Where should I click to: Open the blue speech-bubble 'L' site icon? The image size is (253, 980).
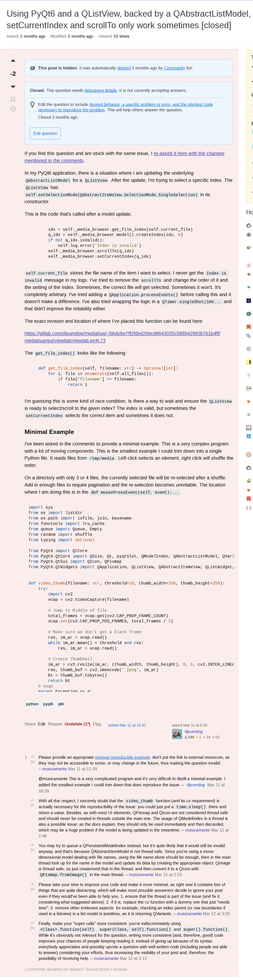click(249, 436)
